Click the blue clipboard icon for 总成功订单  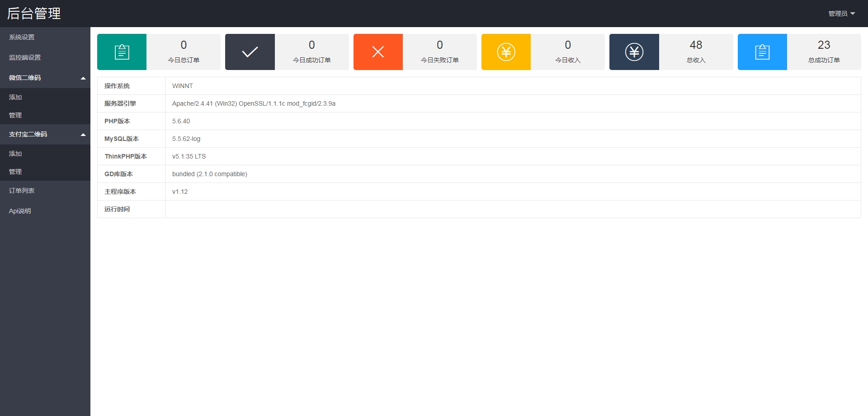pyautogui.click(x=762, y=52)
